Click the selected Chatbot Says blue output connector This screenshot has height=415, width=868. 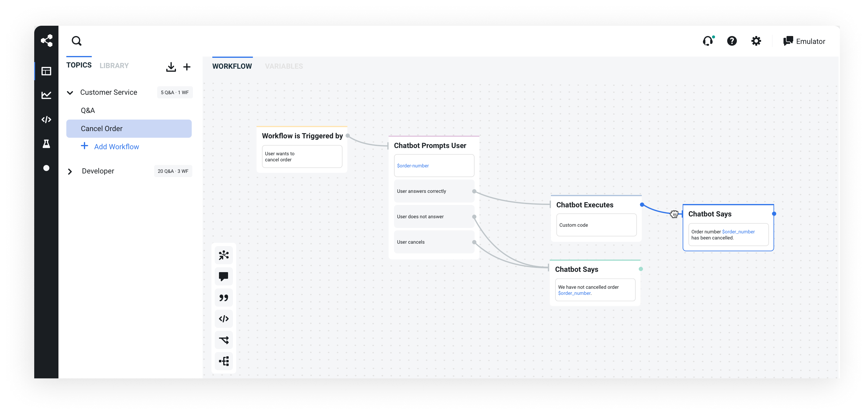pos(774,214)
